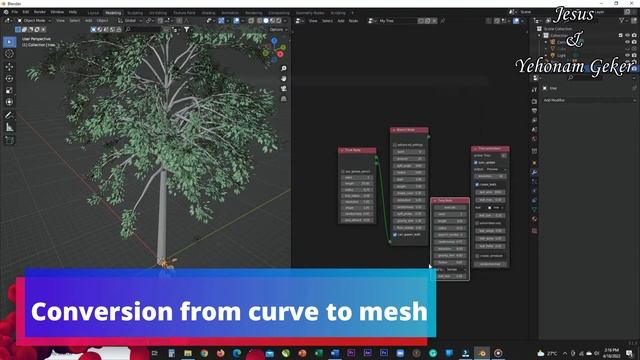Toggle create_armature checkbox in Tree parameters node

pyautogui.click(x=477, y=256)
